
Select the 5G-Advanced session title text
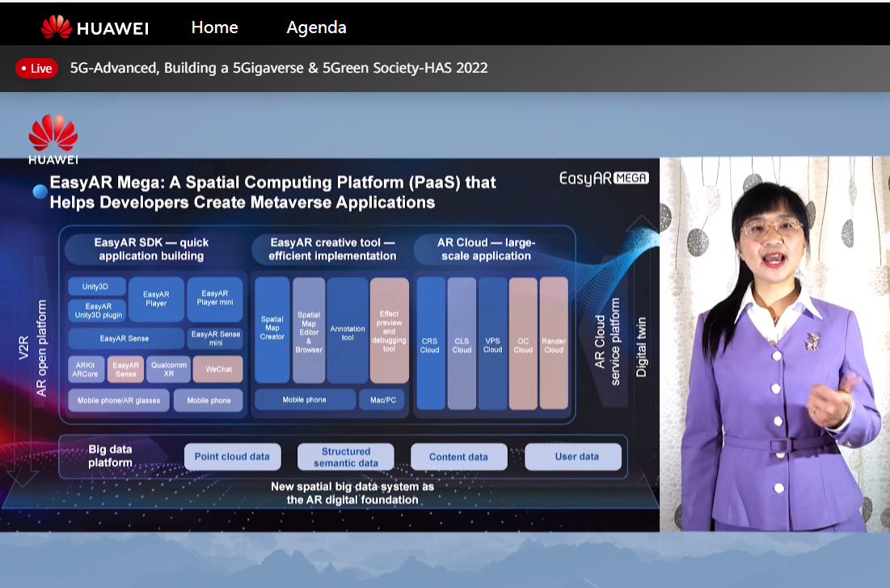(x=279, y=68)
